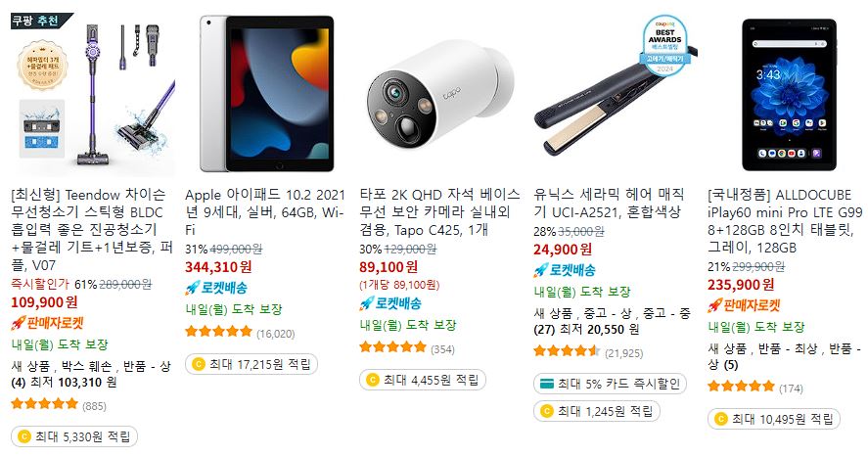This screenshot has width=868, height=457.
Task: Open the Tapo C425 security camera image
Action: [440, 94]
